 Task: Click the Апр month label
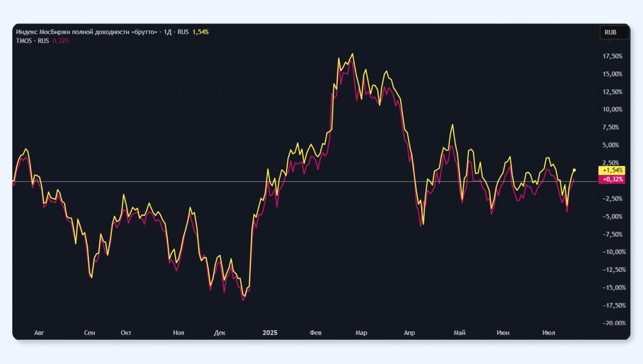click(409, 333)
